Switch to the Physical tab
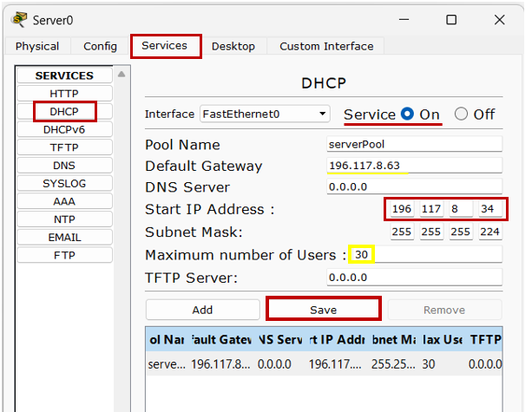This screenshot has height=412, width=532. pos(37,46)
